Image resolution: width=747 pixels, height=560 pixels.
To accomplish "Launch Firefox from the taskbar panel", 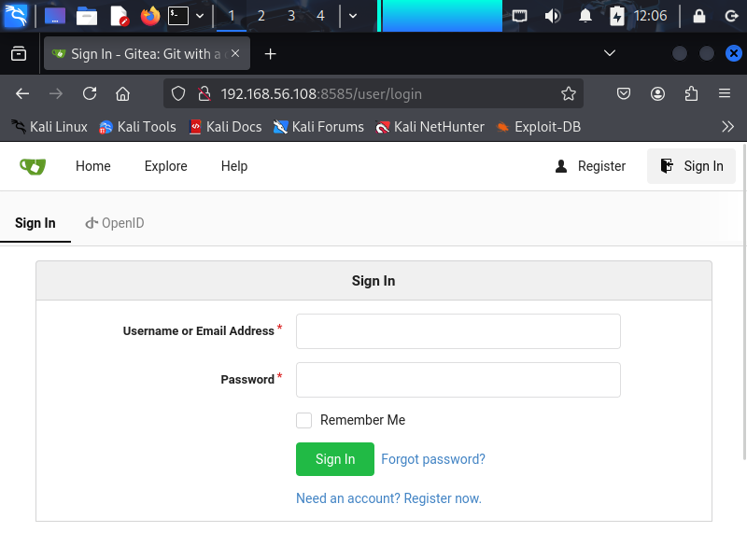I will click(149, 16).
